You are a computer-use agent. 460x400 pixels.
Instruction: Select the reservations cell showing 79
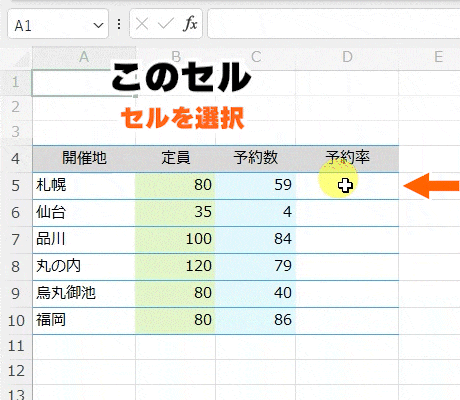pos(255,267)
